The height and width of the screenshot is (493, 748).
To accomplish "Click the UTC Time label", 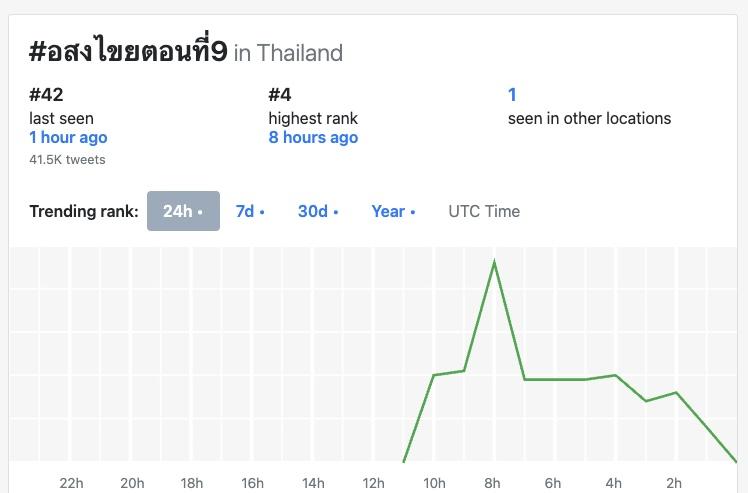I will tap(484, 211).
